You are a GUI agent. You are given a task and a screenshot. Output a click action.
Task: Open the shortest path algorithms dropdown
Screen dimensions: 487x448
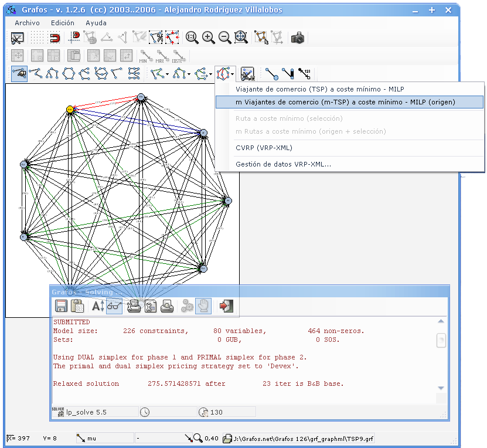[168, 74]
